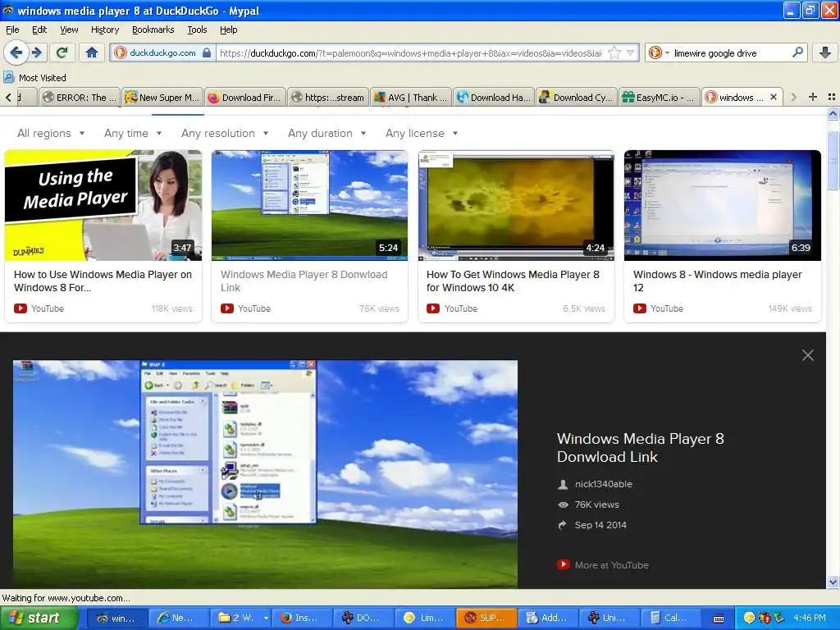This screenshot has width=840, height=630.
Task: Click the 'limewire google drive' search field
Action: (731, 53)
